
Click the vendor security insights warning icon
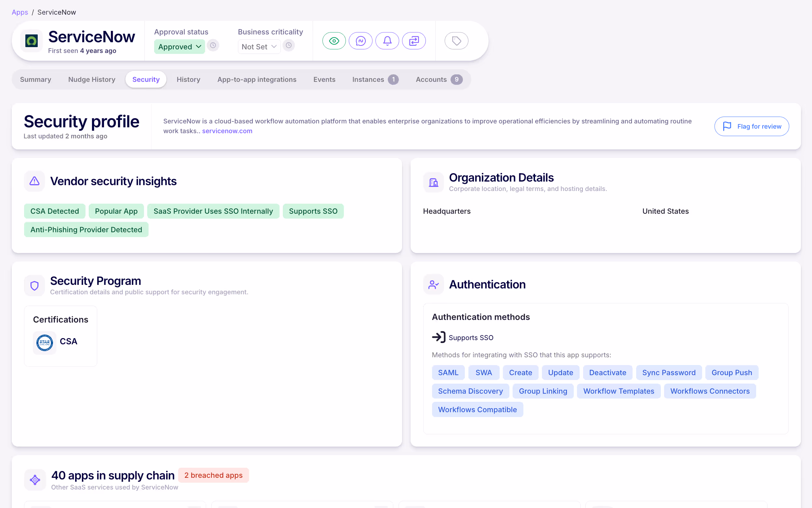[x=34, y=182]
